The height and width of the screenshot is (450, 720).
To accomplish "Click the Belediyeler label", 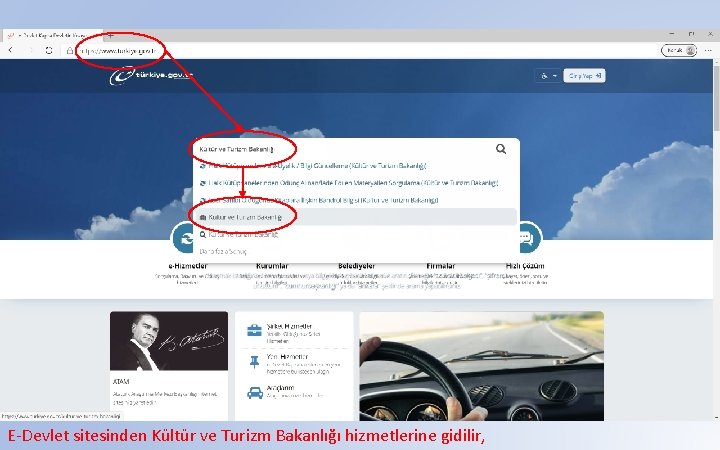I will tap(356, 266).
